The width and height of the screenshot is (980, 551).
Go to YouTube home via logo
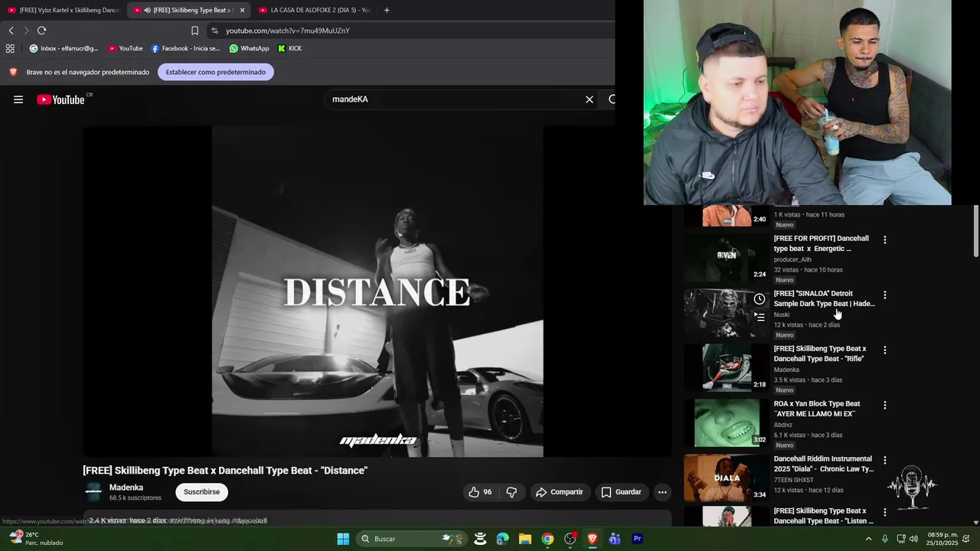tap(60, 99)
